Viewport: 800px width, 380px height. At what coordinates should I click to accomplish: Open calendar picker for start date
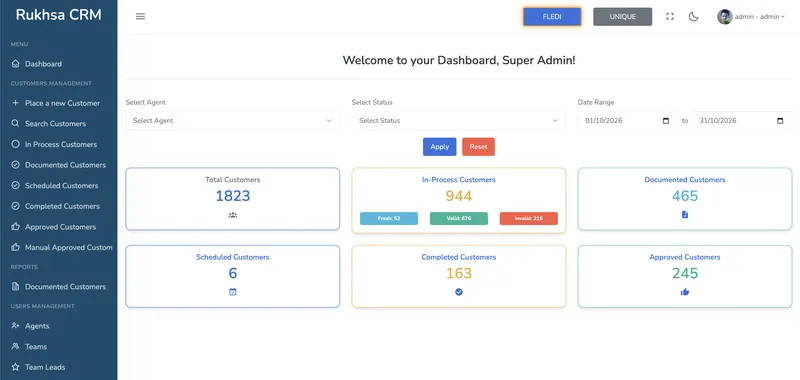pyautogui.click(x=666, y=121)
